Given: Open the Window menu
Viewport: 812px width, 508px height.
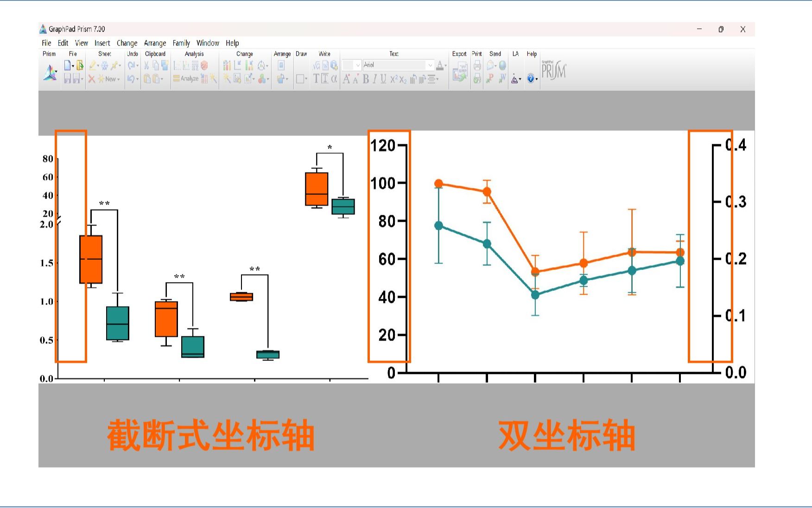Looking at the screenshot, I should coord(208,43).
